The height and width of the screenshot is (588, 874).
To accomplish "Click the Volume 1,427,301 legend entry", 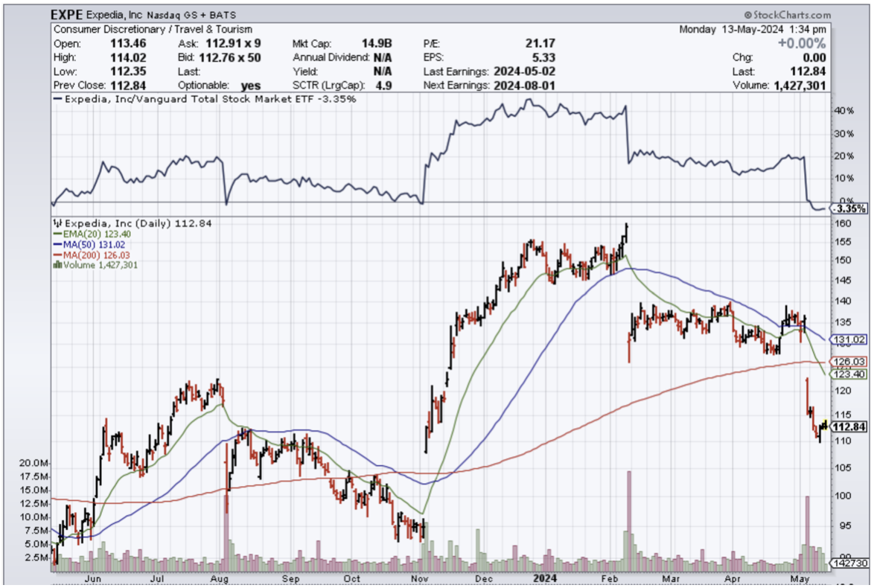I will pos(95,265).
